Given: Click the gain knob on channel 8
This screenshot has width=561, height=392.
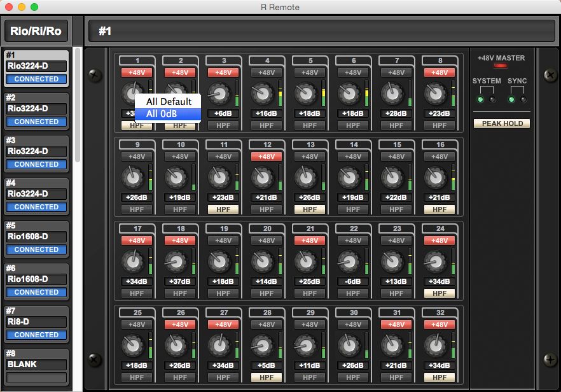Looking at the screenshot, I should pos(436,94).
